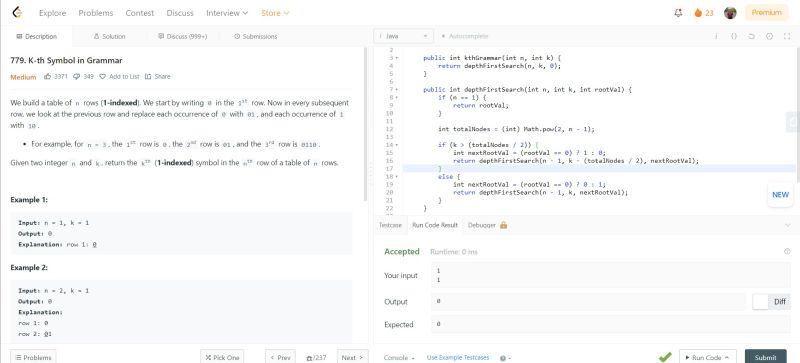
Task: Click the description panel scrollbar
Action: click(365, 125)
